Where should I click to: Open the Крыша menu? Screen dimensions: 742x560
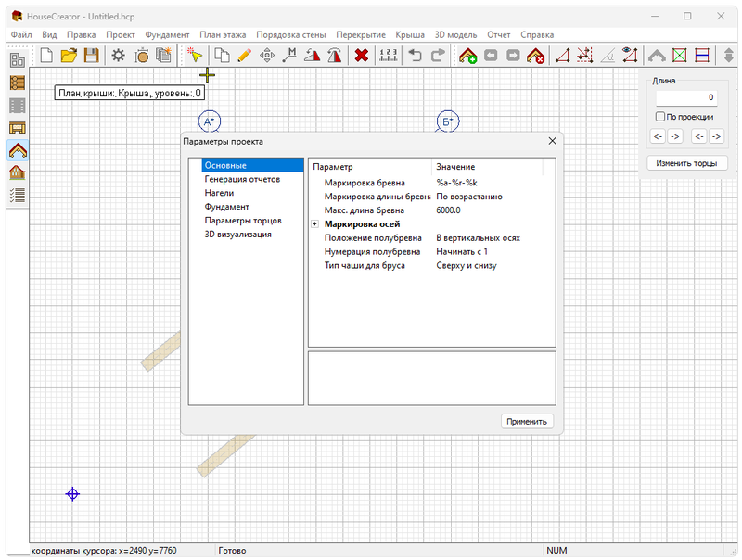pos(408,34)
